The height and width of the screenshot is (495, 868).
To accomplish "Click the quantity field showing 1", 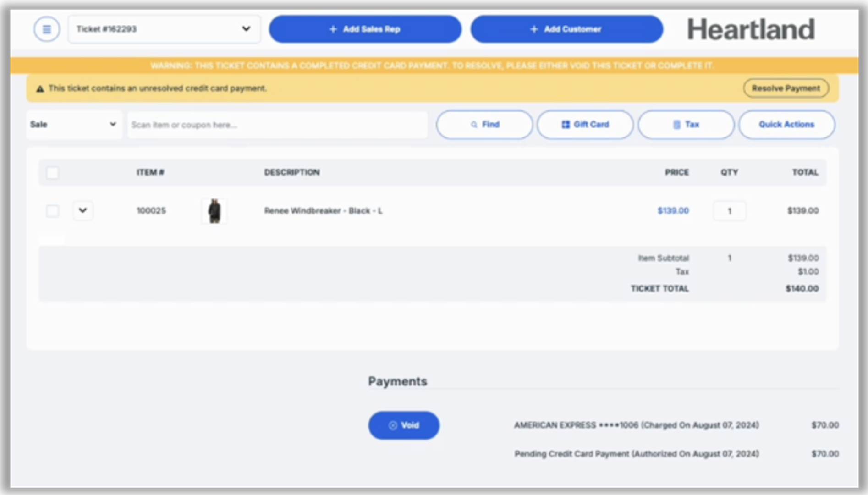I will [729, 211].
